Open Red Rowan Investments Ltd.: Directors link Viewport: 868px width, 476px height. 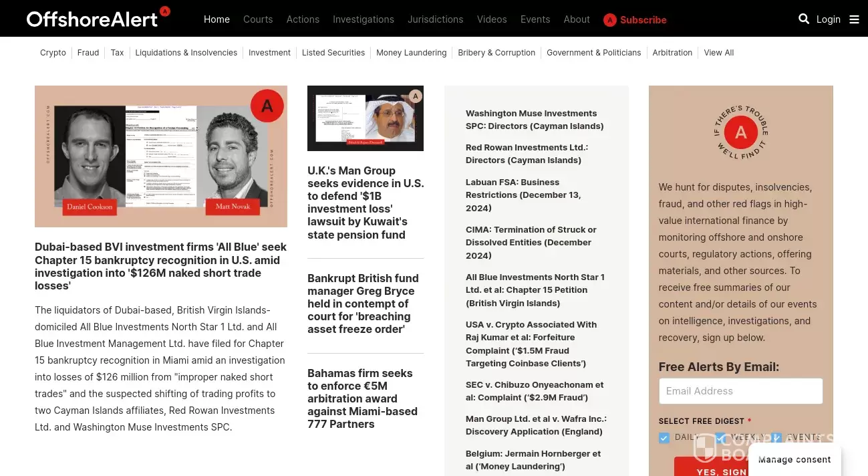tap(527, 154)
